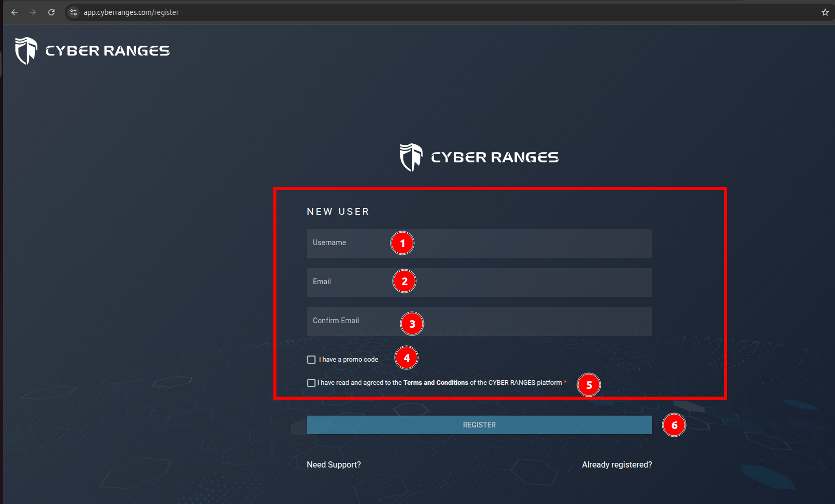Open site information icon in address bar
835x504 pixels.
pos(73,12)
